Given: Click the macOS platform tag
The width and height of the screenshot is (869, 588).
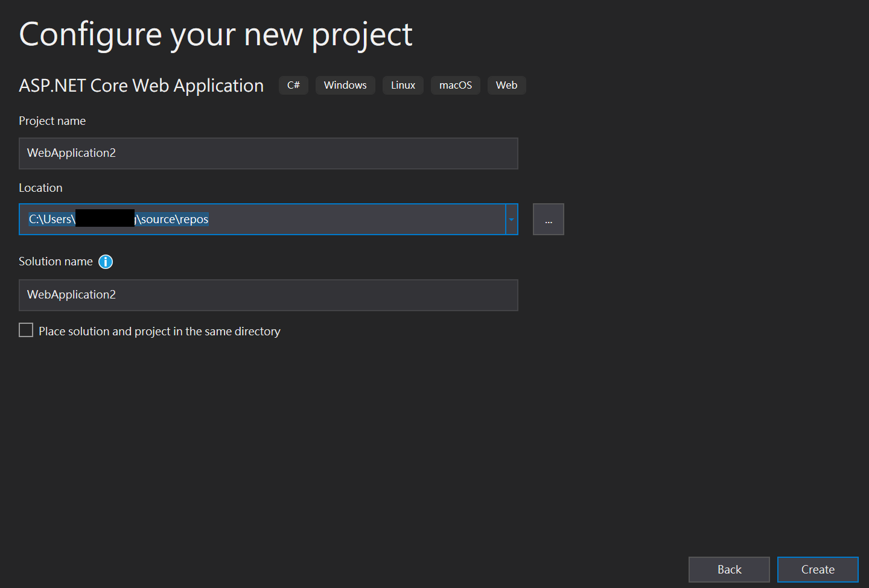Looking at the screenshot, I should pos(455,85).
